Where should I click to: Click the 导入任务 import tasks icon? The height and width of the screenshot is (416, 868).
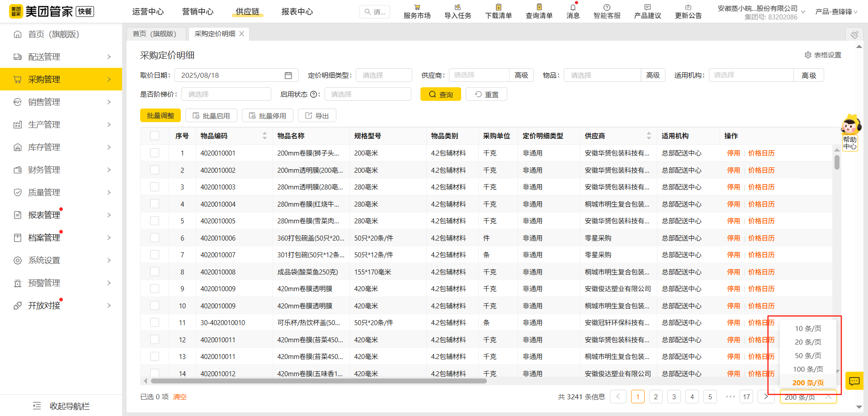point(457,11)
